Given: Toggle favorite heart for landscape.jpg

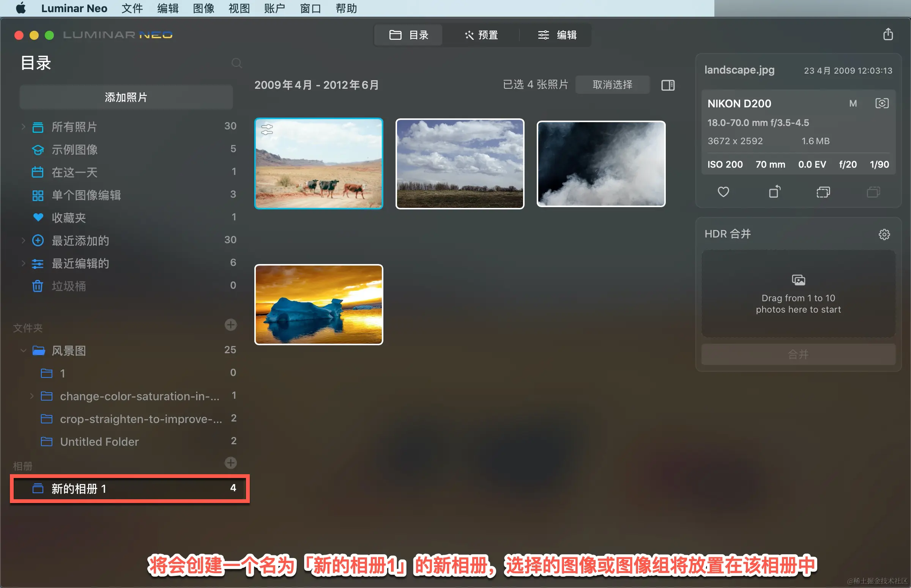Looking at the screenshot, I should 723,192.
